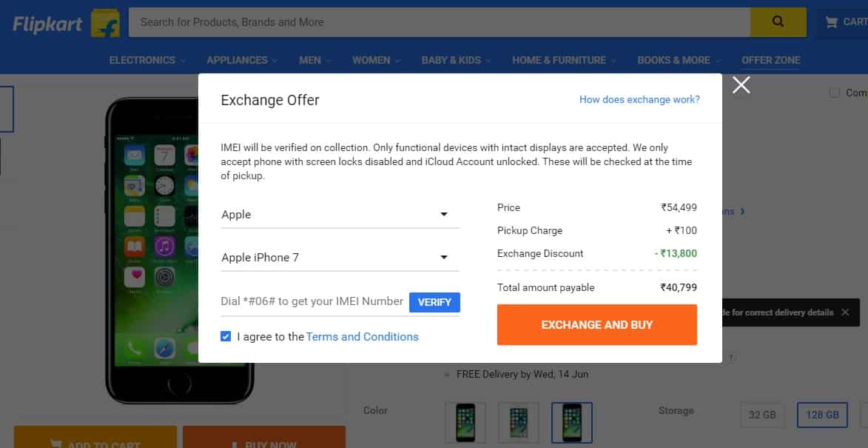Select the third color thumbnail
The image size is (868, 448).
[x=572, y=423]
